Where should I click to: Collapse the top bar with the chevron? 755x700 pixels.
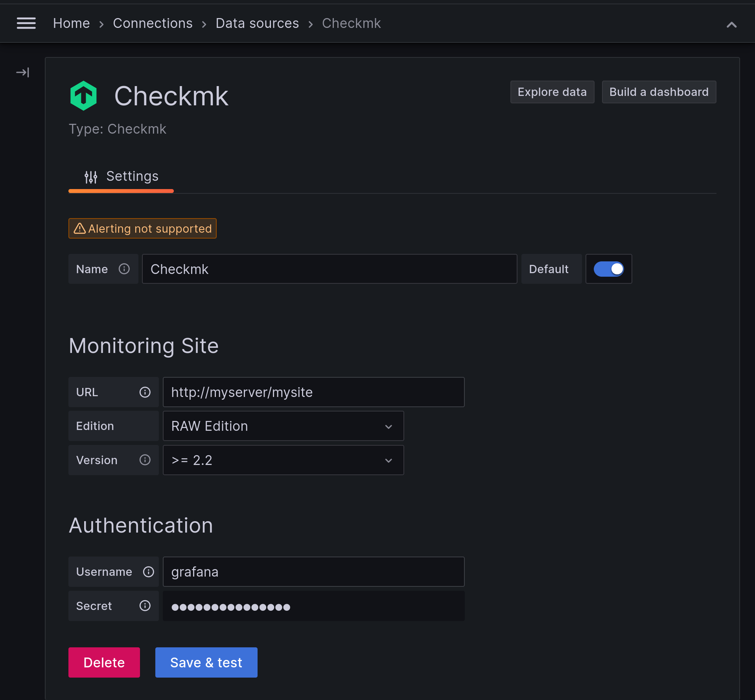click(731, 25)
